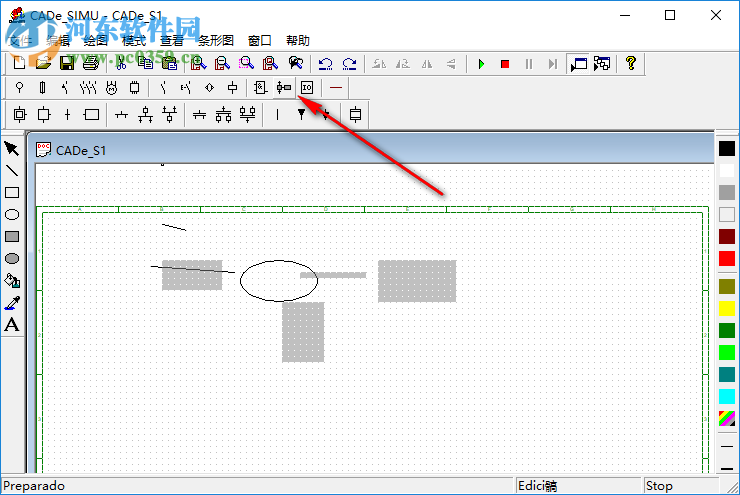This screenshot has width=740, height=495.
Task: Open an existing circuit file
Action: tap(43, 63)
